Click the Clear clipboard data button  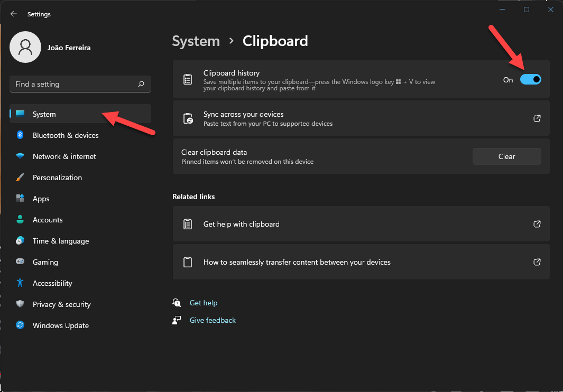tap(506, 156)
